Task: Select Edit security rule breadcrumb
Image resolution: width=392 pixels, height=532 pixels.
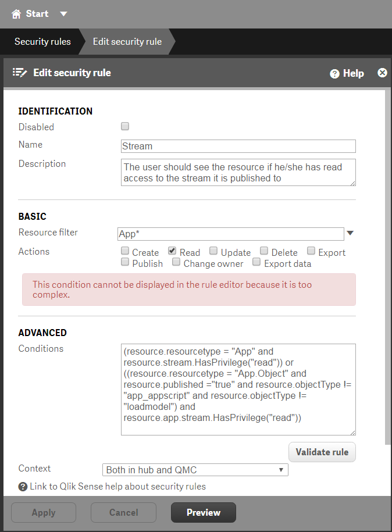Action: tap(127, 41)
